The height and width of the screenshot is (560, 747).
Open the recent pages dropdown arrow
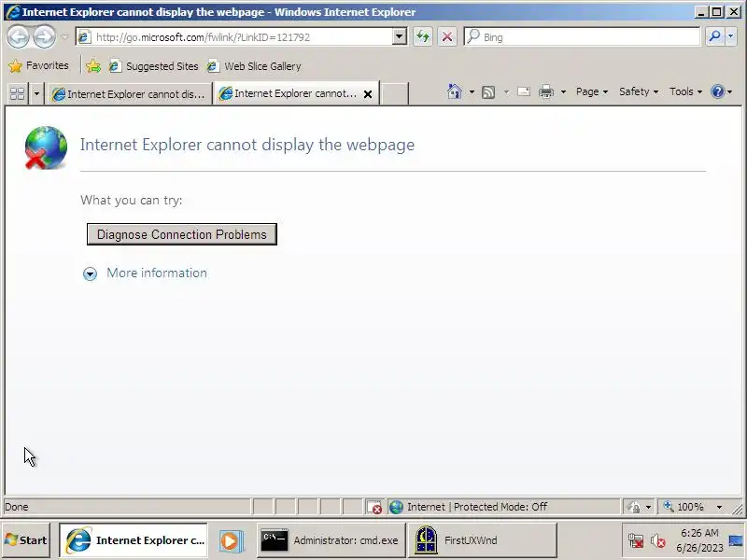64,36
